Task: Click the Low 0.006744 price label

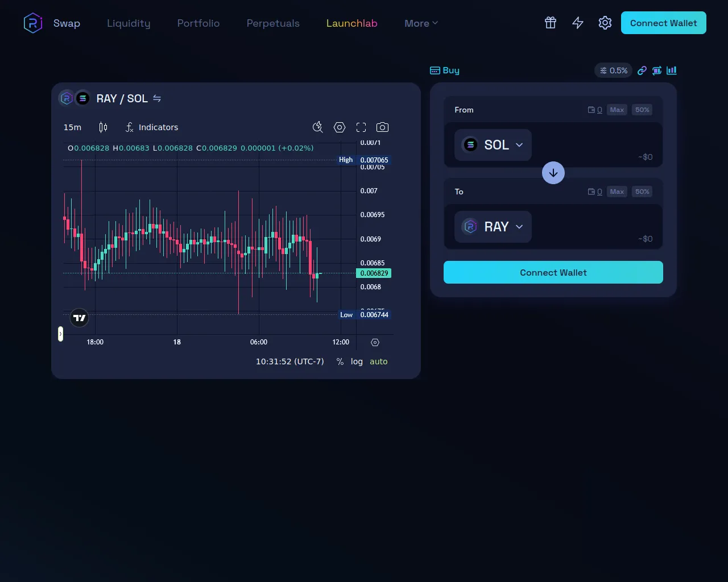Action: click(x=365, y=315)
